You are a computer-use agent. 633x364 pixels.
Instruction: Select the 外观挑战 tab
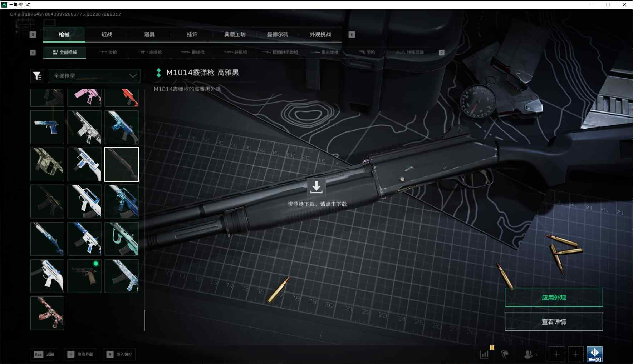(x=320, y=35)
